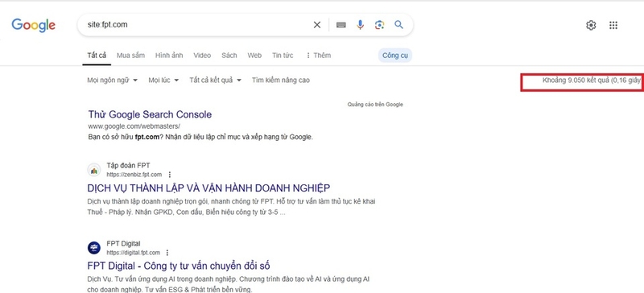Open the Tất cả kết quả dropdown
The height and width of the screenshot is (293, 644).
(215, 80)
